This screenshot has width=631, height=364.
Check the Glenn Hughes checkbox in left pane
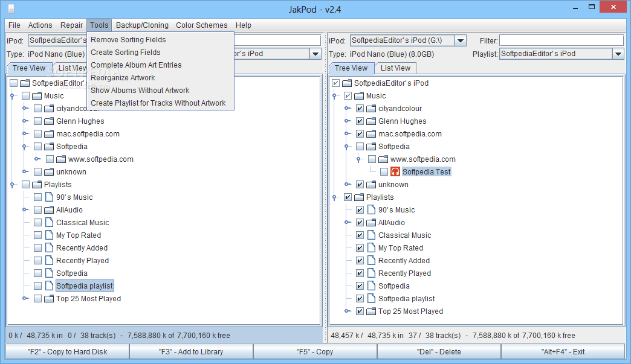[x=38, y=121]
